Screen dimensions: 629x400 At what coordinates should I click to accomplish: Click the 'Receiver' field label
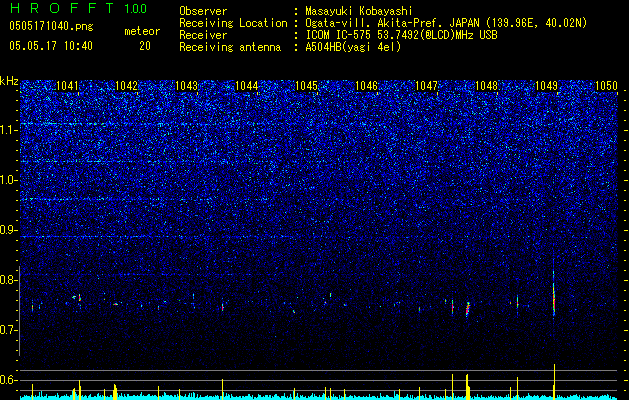click(203, 35)
